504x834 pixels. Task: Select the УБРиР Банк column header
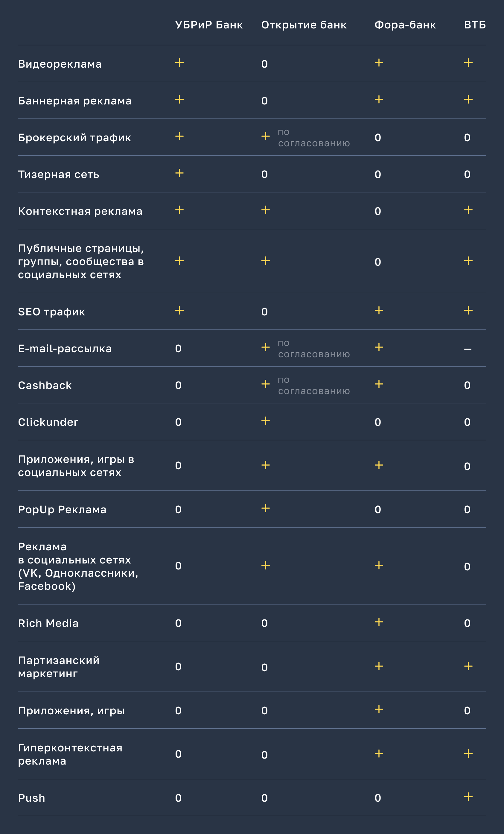(x=209, y=25)
